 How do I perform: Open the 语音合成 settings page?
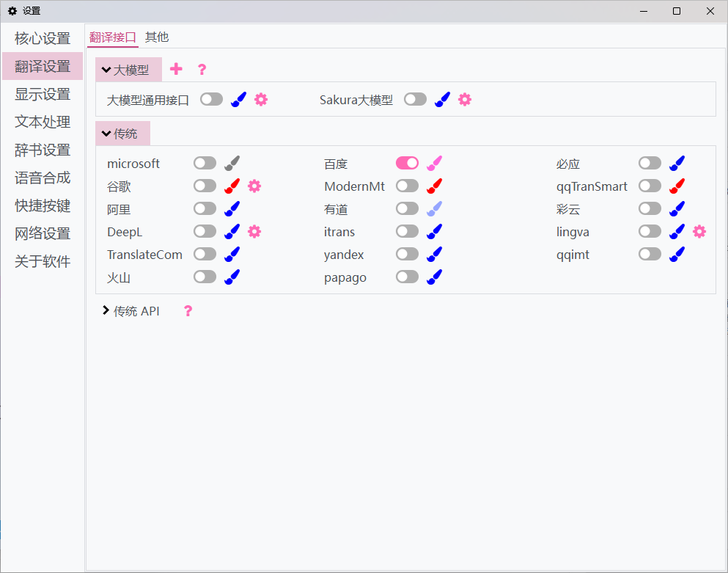click(x=42, y=178)
